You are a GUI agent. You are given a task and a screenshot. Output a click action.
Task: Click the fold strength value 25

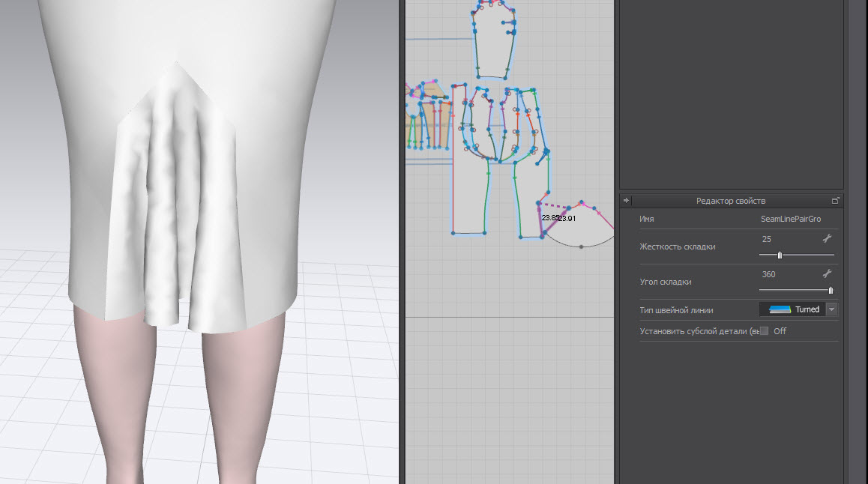pyautogui.click(x=766, y=239)
